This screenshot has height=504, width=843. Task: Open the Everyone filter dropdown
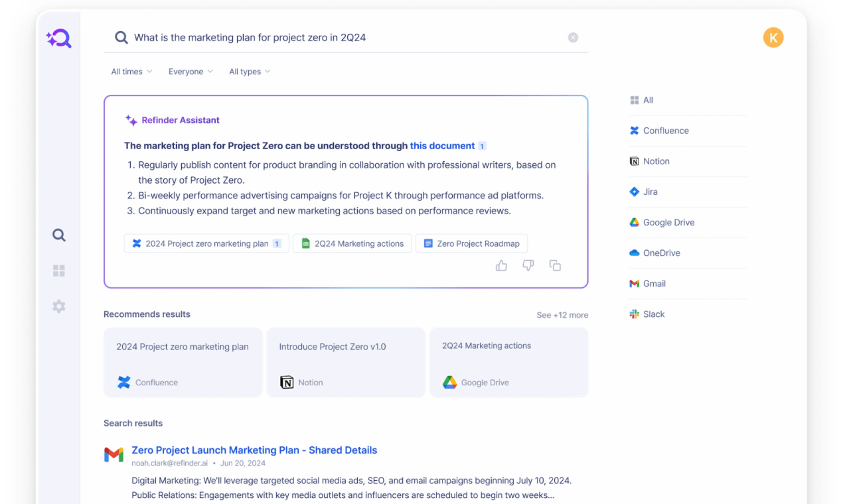click(191, 72)
